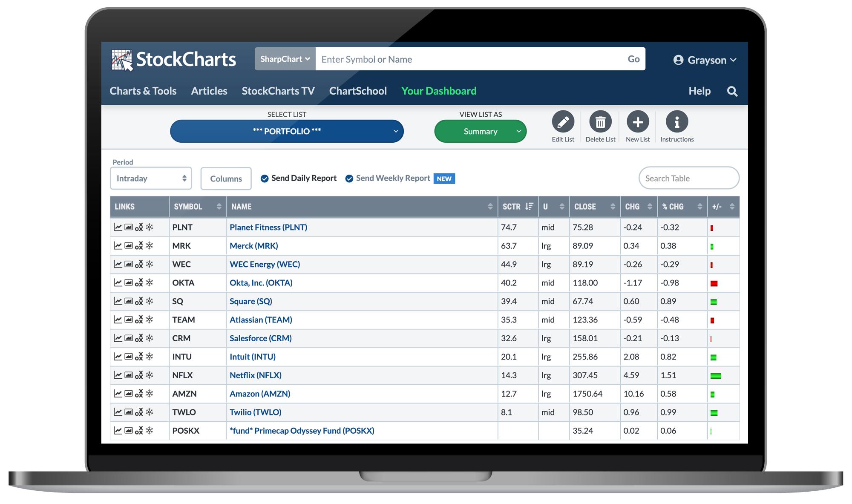Open Netflix (NFLX) link
The height and width of the screenshot is (504, 852).
click(256, 375)
